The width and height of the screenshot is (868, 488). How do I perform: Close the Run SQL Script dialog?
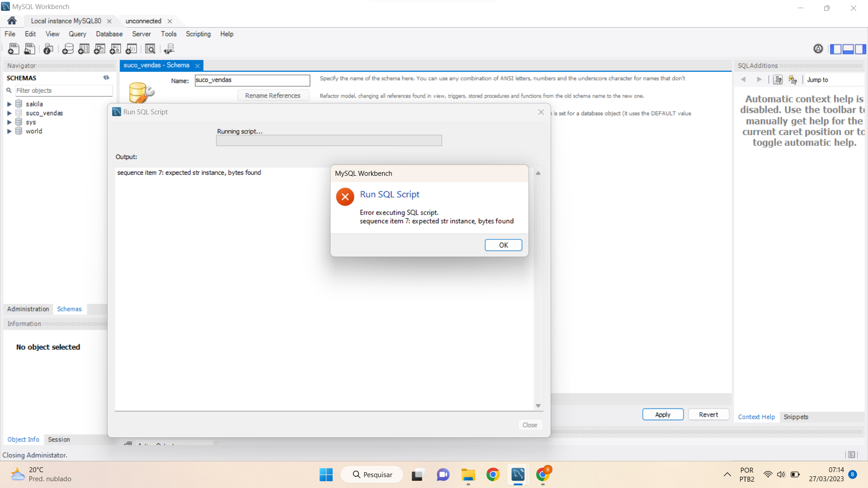[x=541, y=112]
